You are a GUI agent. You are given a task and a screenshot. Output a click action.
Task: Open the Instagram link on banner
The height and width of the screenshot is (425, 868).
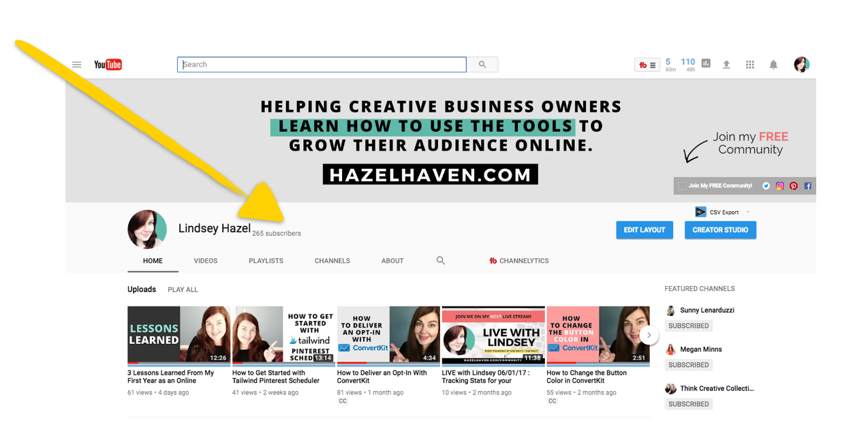780,186
